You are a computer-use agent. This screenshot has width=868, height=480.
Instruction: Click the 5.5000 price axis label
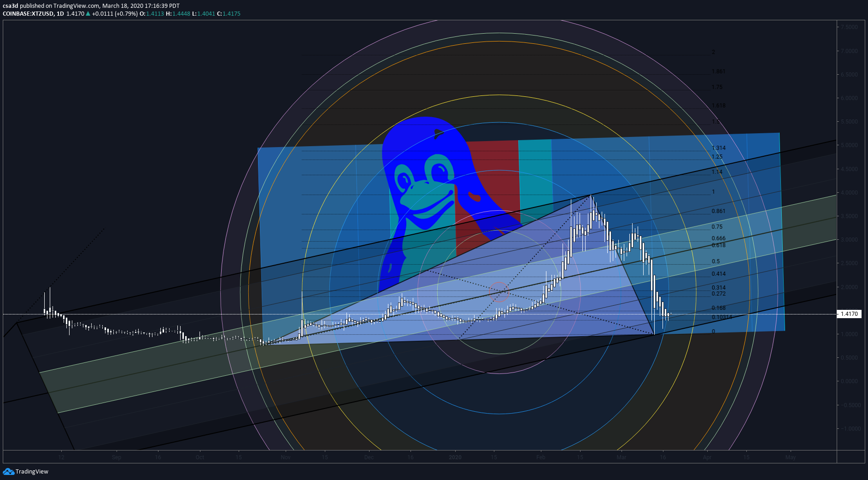pos(849,121)
